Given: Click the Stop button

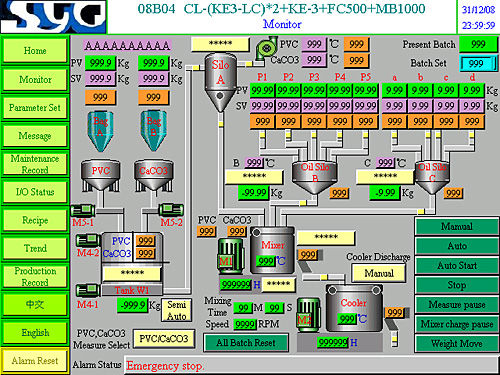Looking at the screenshot, I should click(x=457, y=285).
